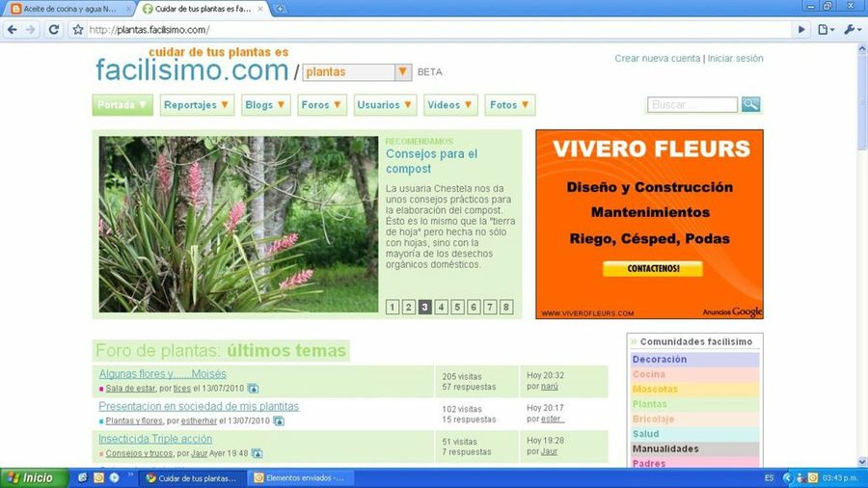The image size is (868, 488).
Task: Open Algunas flores y Moisés thread
Action: [162, 374]
